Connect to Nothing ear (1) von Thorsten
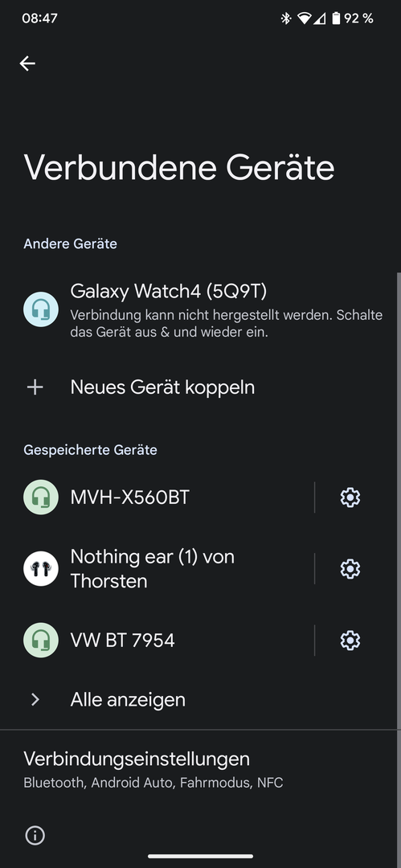 pos(158,568)
